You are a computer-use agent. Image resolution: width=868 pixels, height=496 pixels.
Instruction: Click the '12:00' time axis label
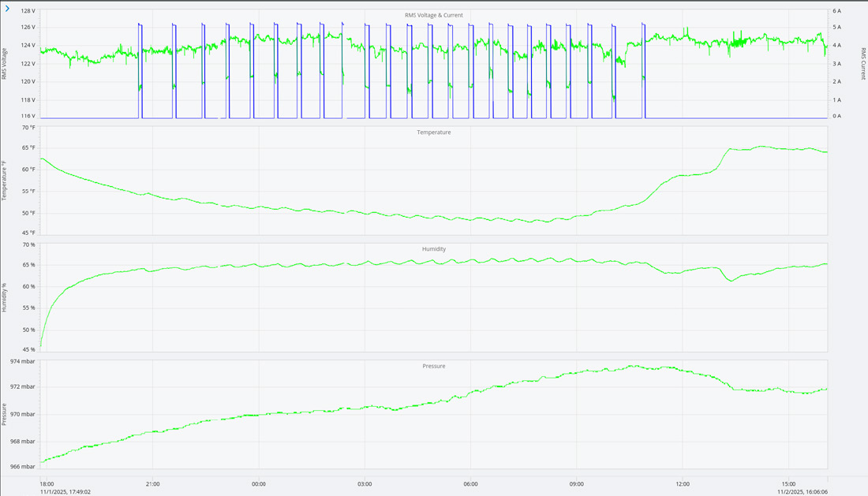683,484
